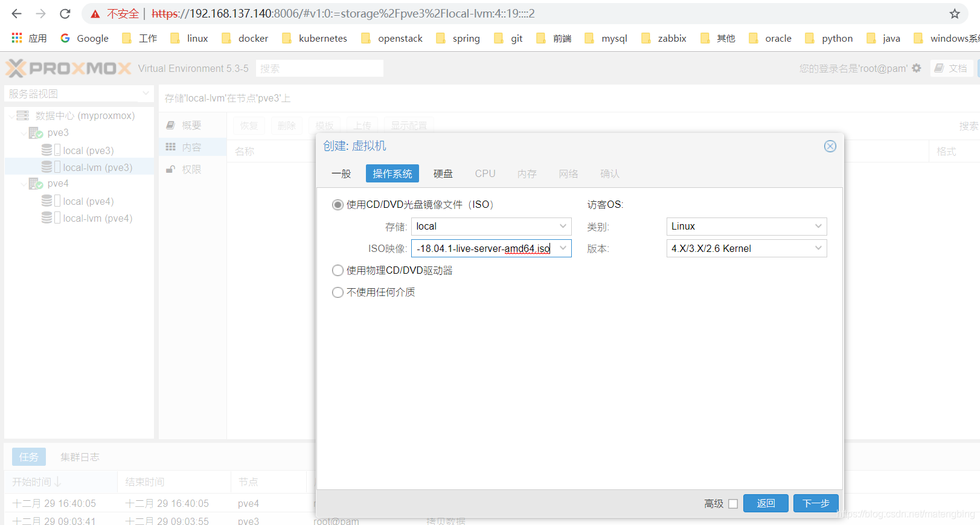Switch to the 内存 tab
Image resolution: width=980 pixels, height=525 pixels.
(x=527, y=173)
